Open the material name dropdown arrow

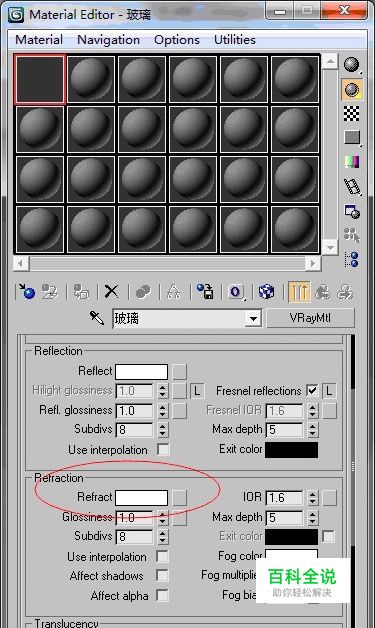(x=253, y=319)
